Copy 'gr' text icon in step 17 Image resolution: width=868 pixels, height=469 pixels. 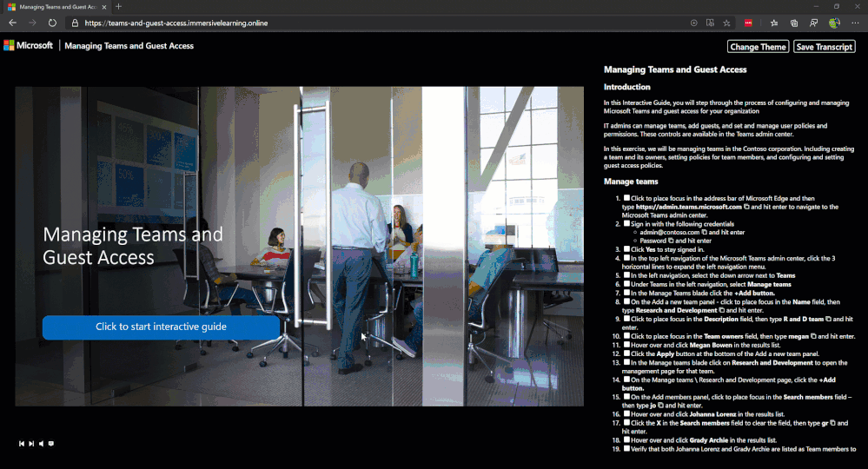click(832, 423)
